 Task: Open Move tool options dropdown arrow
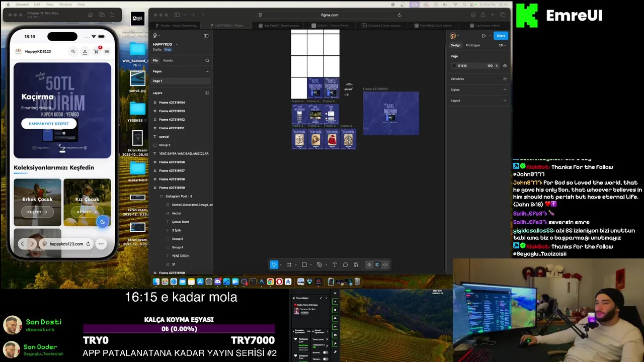coord(280,265)
